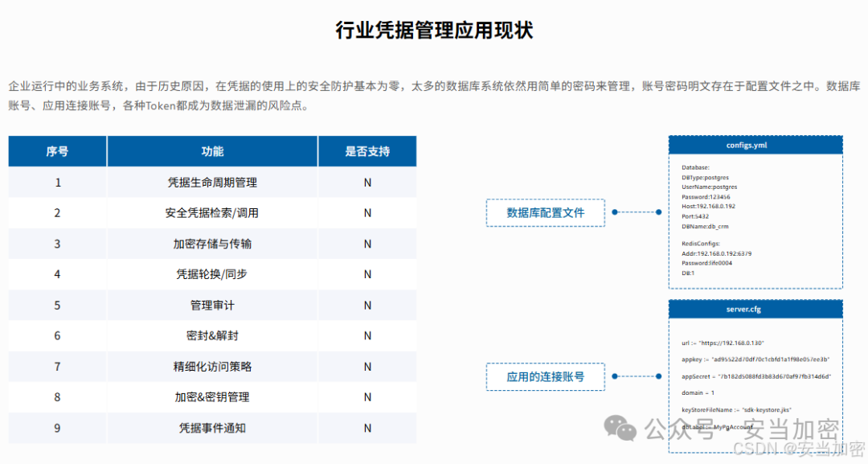Click the 数据库配置文件 dashed box
Viewport: 868px width, 464px height.
545,213
